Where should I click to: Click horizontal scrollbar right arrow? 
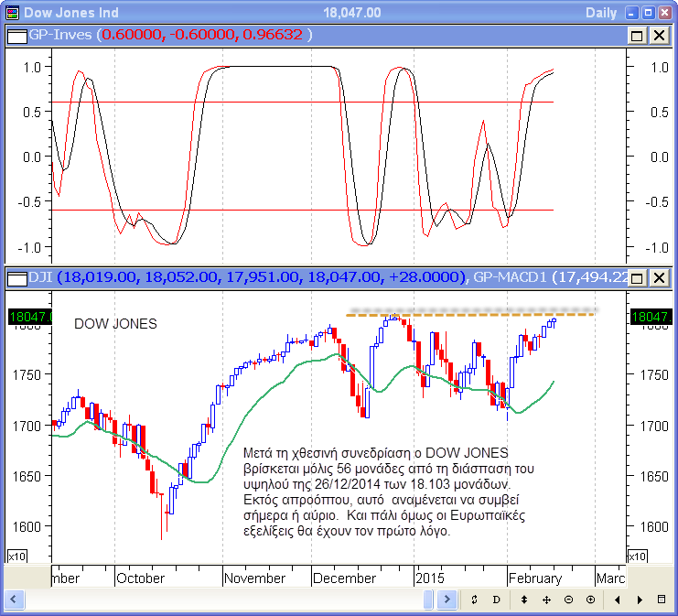[447, 600]
